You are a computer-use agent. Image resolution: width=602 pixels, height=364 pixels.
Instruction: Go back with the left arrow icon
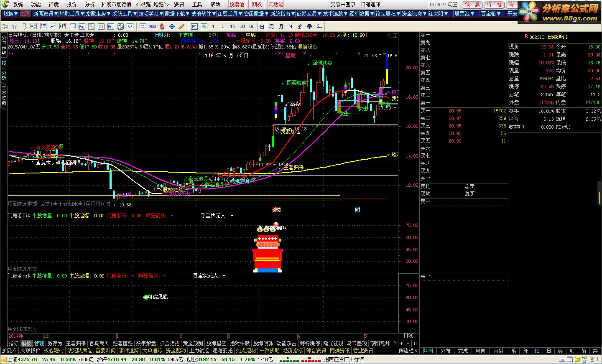tap(5, 26)
